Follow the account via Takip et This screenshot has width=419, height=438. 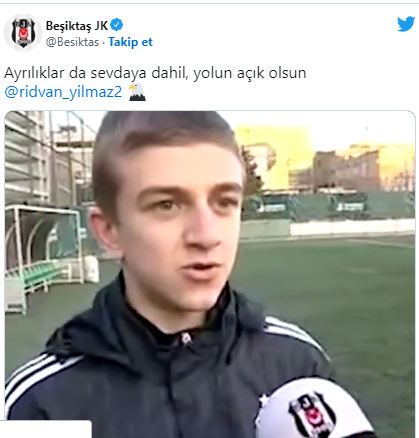pyautogui.click(x=130, y=42)
